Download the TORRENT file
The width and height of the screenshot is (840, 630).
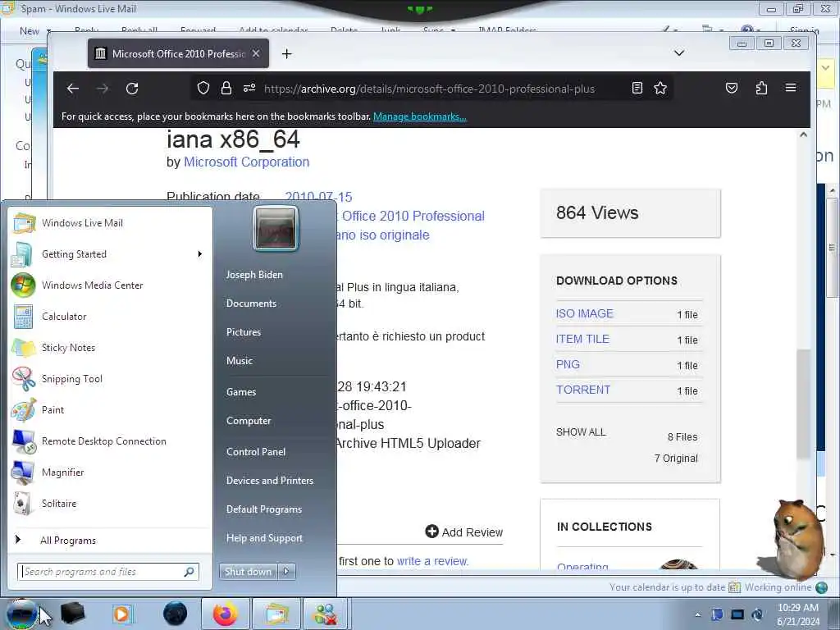pyautogui.click(x=583, y=390)
